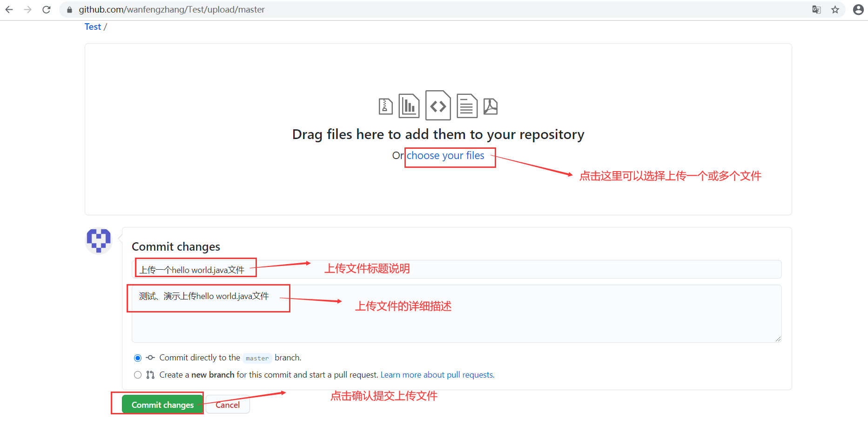868x432 pixels.
Task: Go back using the browser back arrow
Action: click(9, 9)
